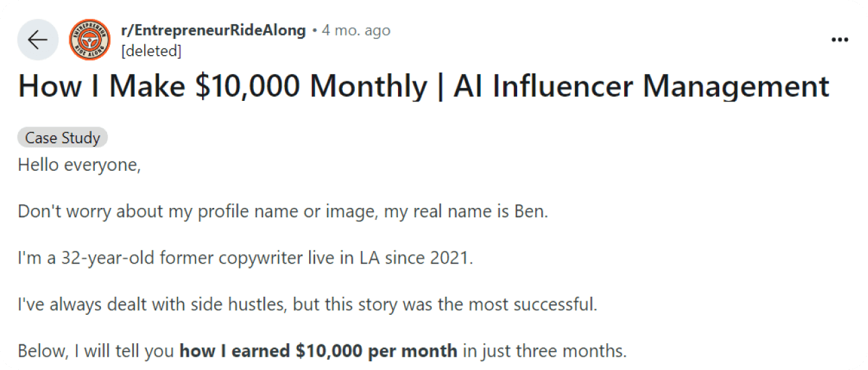The image size is (868, 370).
Task: Open the EntrepreneurRideAlong community avatar
Action: tap(90, 40)
